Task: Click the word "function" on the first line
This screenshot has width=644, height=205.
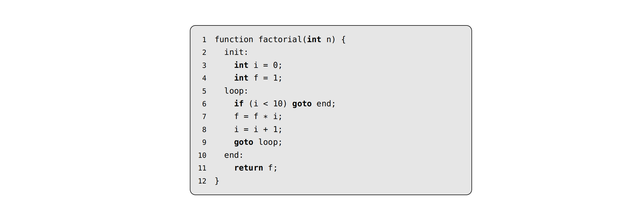Action: (234, 39)
